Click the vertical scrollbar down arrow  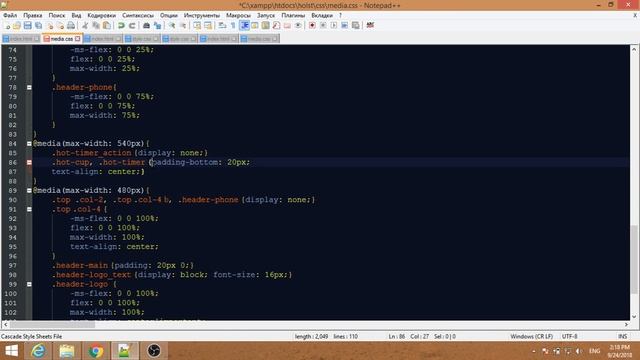coord(634,316)
